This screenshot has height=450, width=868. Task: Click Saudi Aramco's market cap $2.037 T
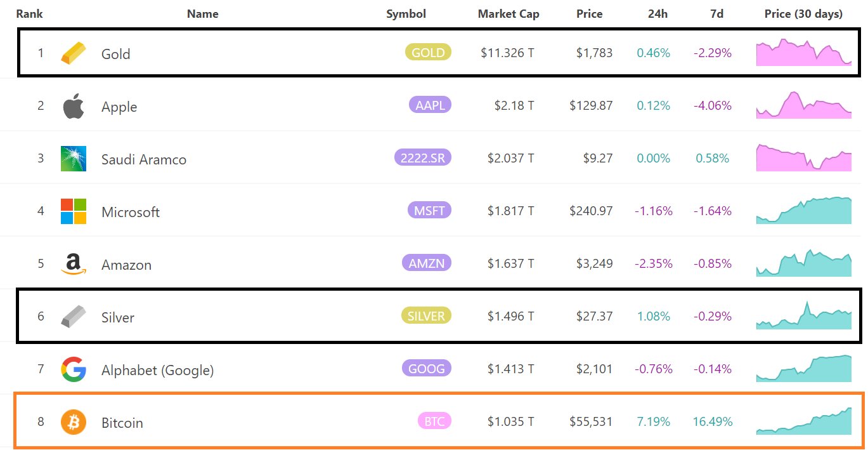(510, 158)
